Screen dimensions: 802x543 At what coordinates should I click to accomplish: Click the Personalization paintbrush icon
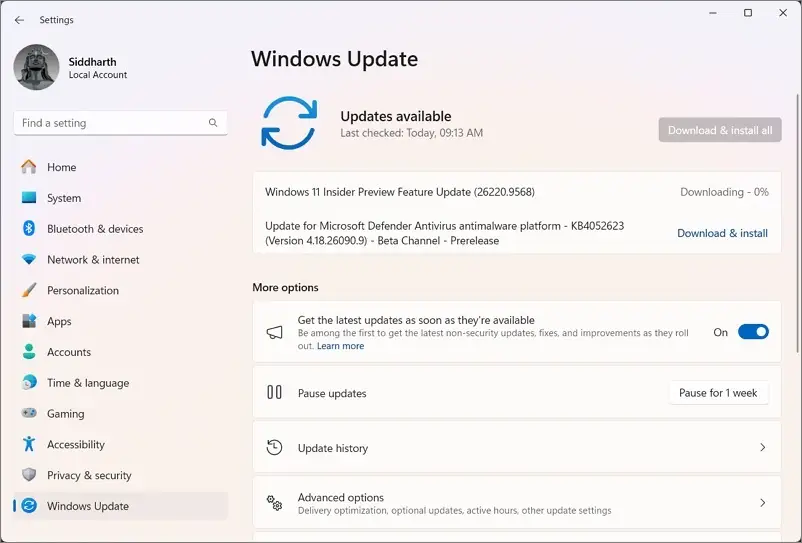pyautogui.click(x=29, y=290)
